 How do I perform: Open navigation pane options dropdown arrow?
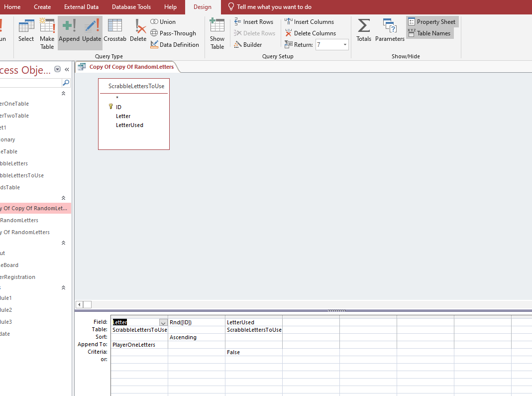click(58, 69)
